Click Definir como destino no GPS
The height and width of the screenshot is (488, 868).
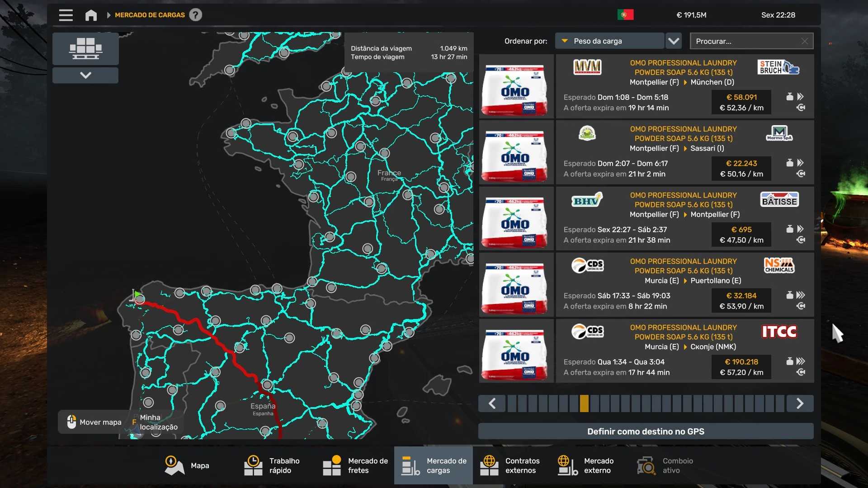(x=646, y=432)
